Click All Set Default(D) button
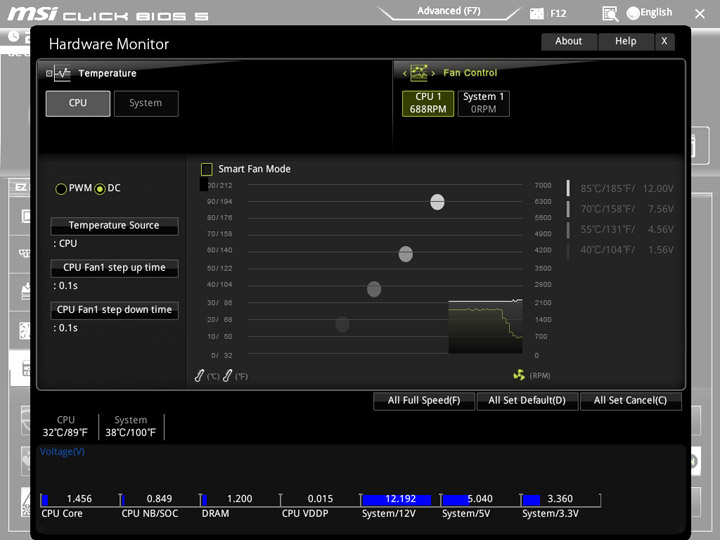 (x=527, y=401)
